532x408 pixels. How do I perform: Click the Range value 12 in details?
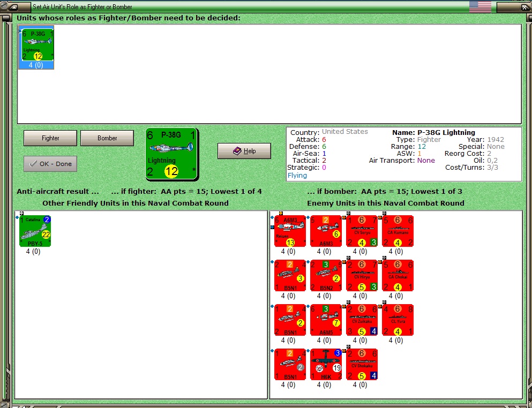[422, 147]
